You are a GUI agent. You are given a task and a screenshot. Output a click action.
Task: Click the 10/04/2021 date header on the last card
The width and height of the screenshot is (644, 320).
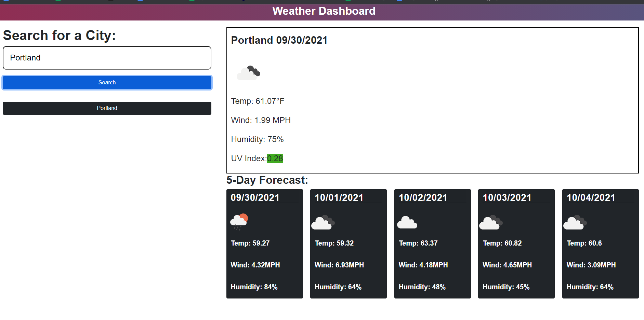(x=591, y=197)
